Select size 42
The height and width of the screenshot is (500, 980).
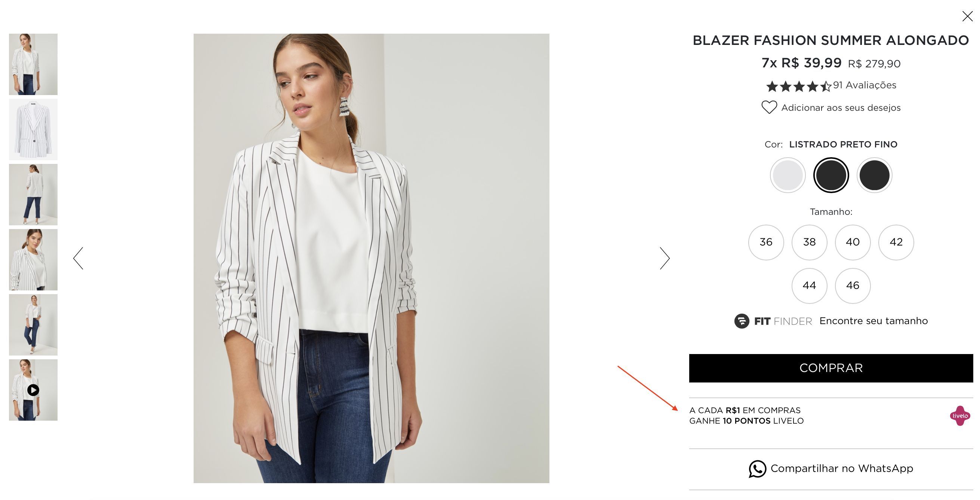pyautogui.click(x=896, y=242)
